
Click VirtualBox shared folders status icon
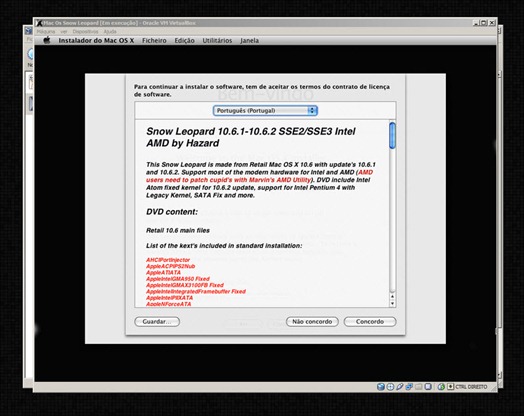tap(419, 387)
